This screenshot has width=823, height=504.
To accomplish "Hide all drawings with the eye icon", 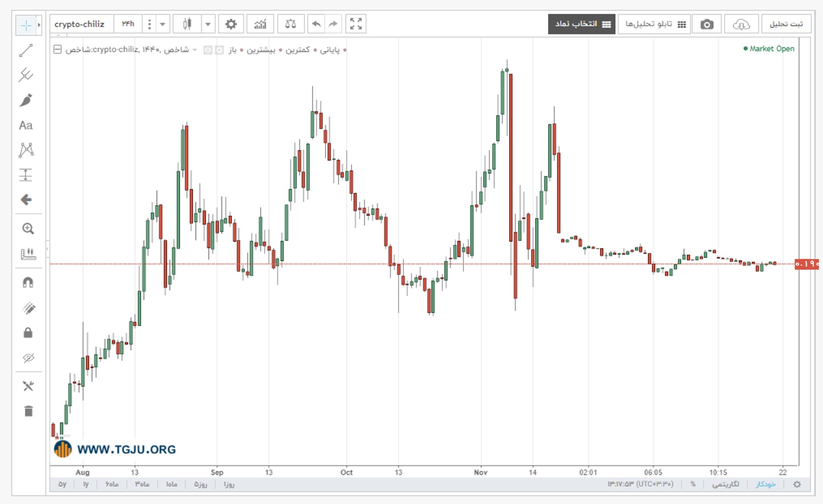I will [28, 358].
